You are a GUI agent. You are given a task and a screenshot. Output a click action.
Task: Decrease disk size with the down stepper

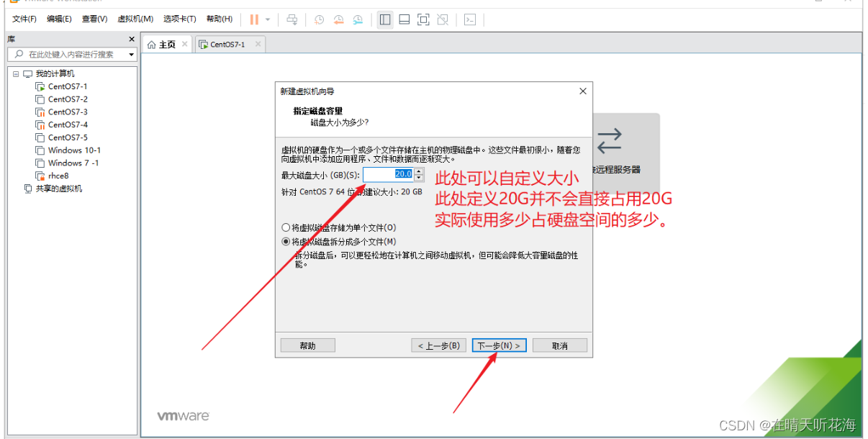(419, 178)
